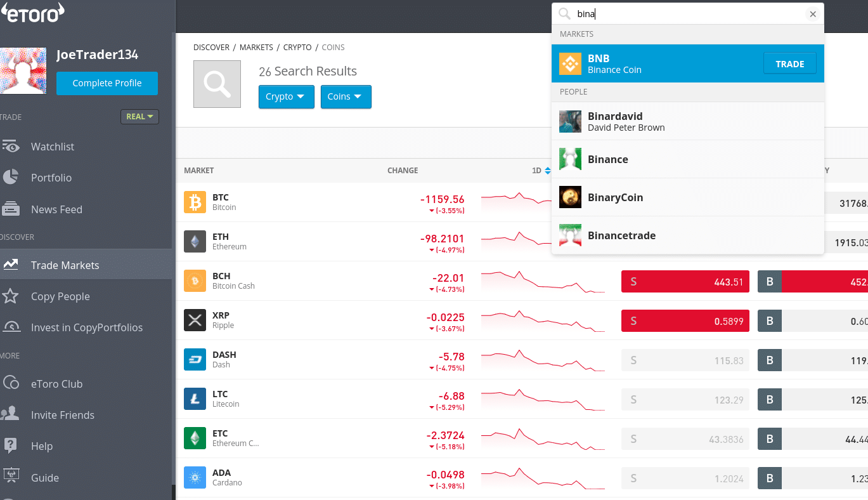
Task: Open Help in sidebar
Action: click(x=42, y=446)
